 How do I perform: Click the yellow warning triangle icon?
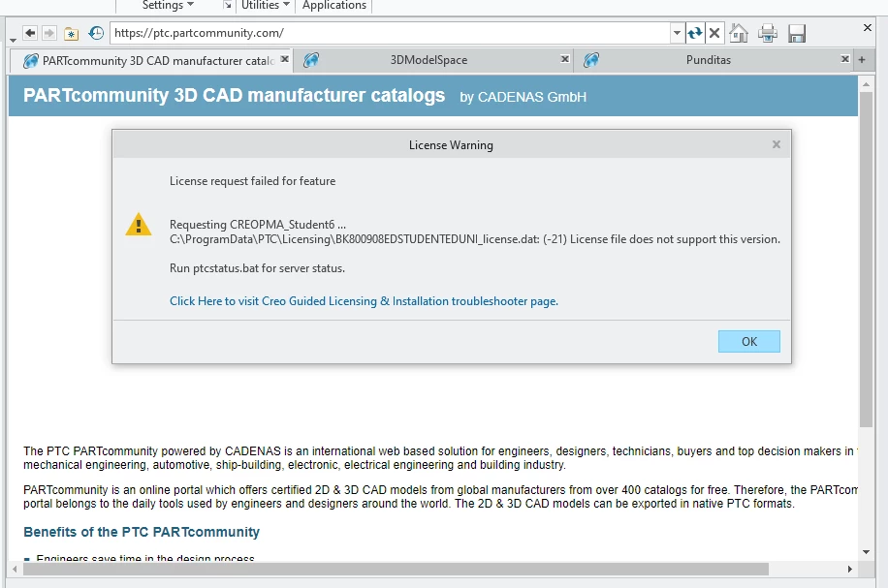click(139, 224)
